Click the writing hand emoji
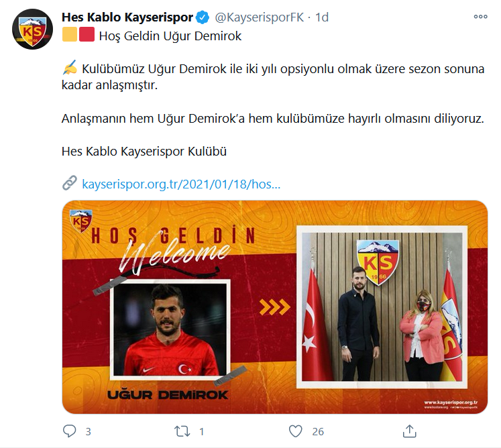501x448 pixels. (x=70, y=68)
